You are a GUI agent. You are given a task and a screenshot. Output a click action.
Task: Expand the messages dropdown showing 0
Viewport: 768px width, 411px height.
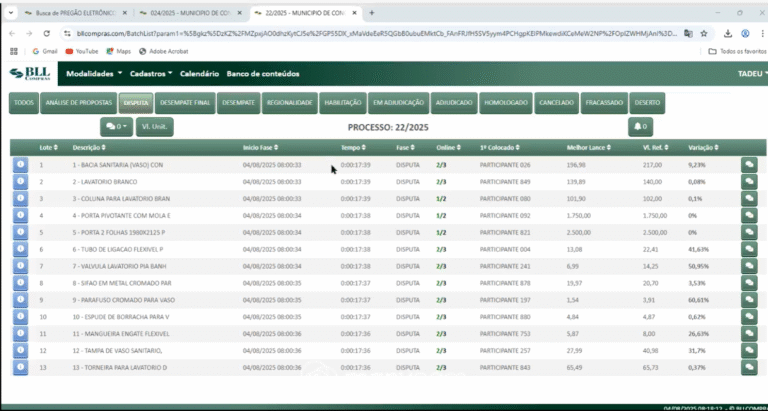tap(117, 127)
